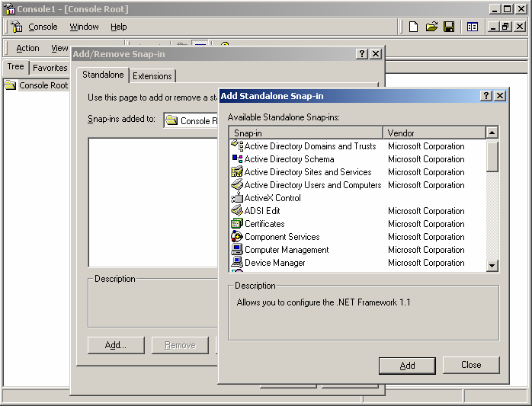The width and height of the screenshot is (532, 406).
Task: Click the Close button in Add Standalone Snap-in
Action: [x=471, y=365]
